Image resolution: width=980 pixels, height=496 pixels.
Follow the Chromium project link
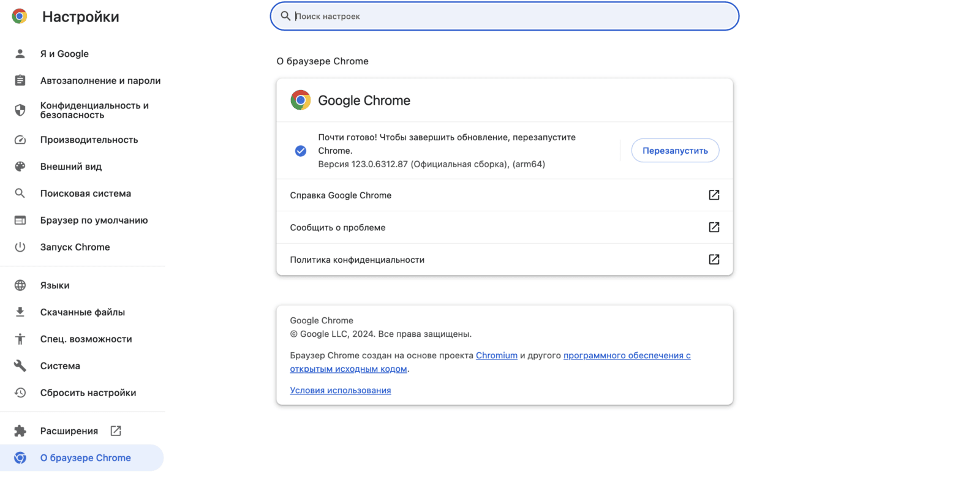(x=496, y=356)
